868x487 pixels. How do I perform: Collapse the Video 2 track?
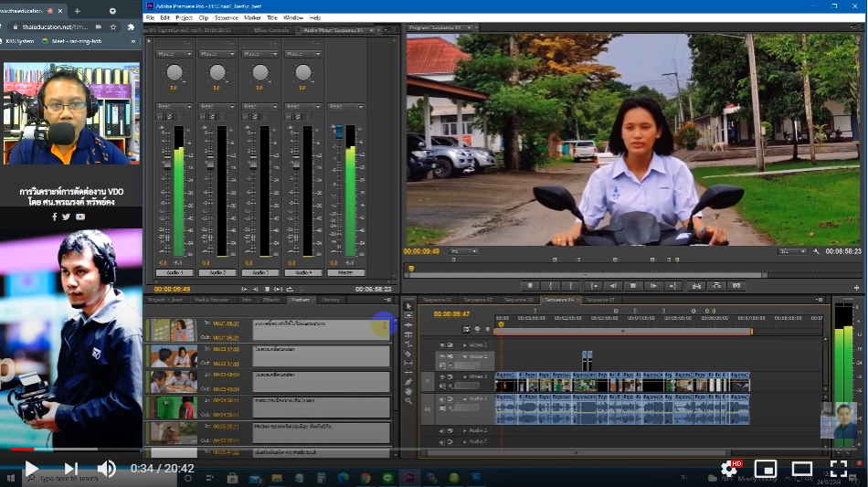pyautogui.click(x=464, y=356)
